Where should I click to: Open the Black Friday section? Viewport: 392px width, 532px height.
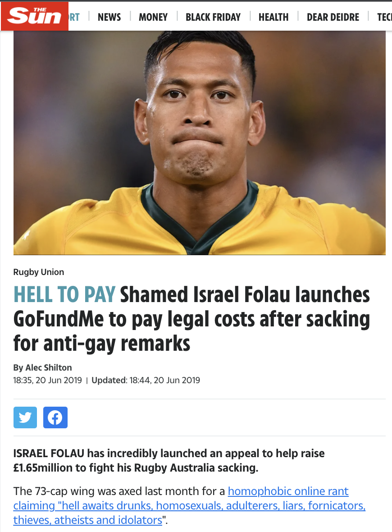213,17
